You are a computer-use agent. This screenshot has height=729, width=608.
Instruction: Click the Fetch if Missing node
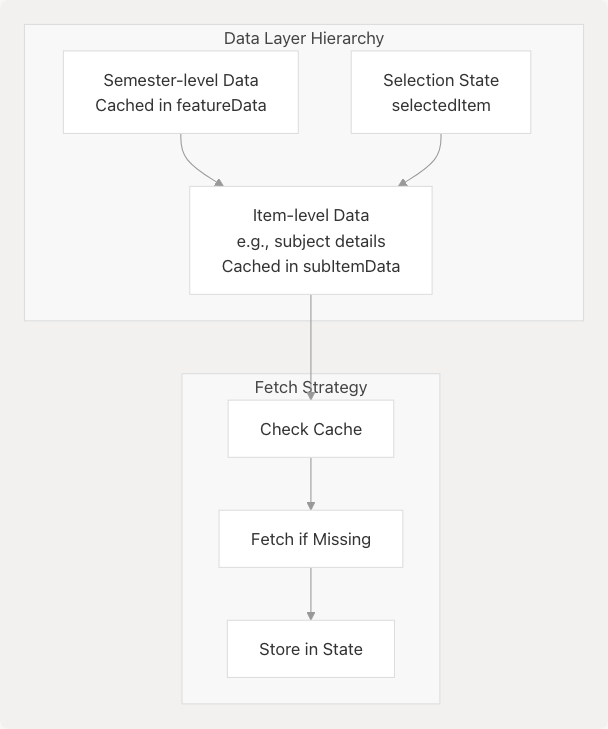click(310, 539)
